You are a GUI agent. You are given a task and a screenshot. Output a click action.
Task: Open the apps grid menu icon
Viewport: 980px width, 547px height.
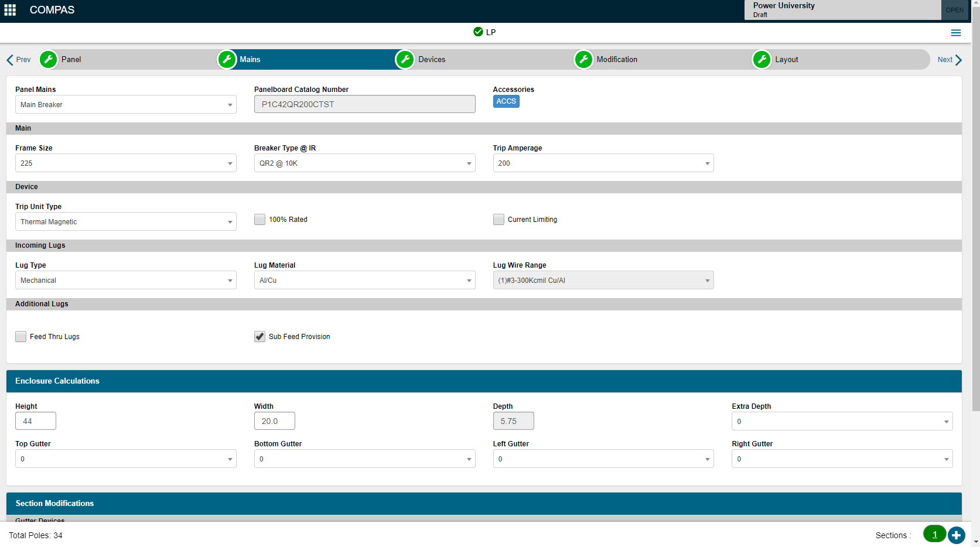[x=10, y=10]
